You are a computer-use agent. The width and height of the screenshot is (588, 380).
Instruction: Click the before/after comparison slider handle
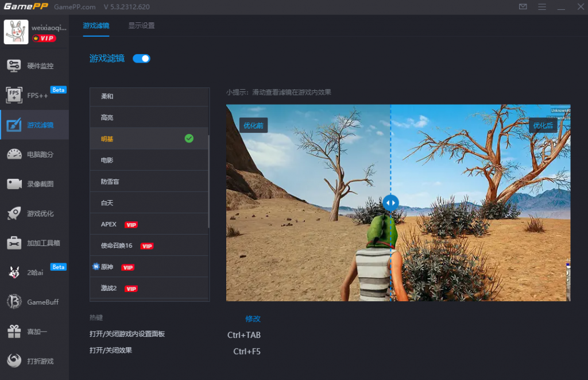point(390,202)
